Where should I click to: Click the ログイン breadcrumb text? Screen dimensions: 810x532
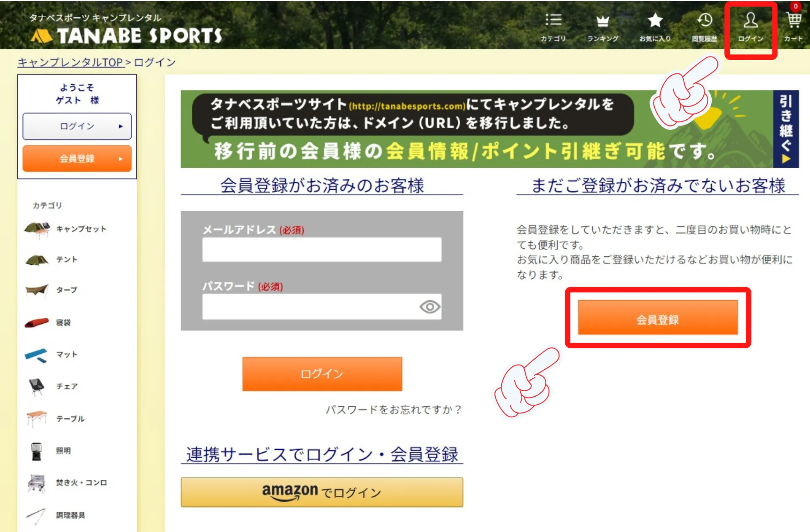pyautogui.click(x=155, y=62)
